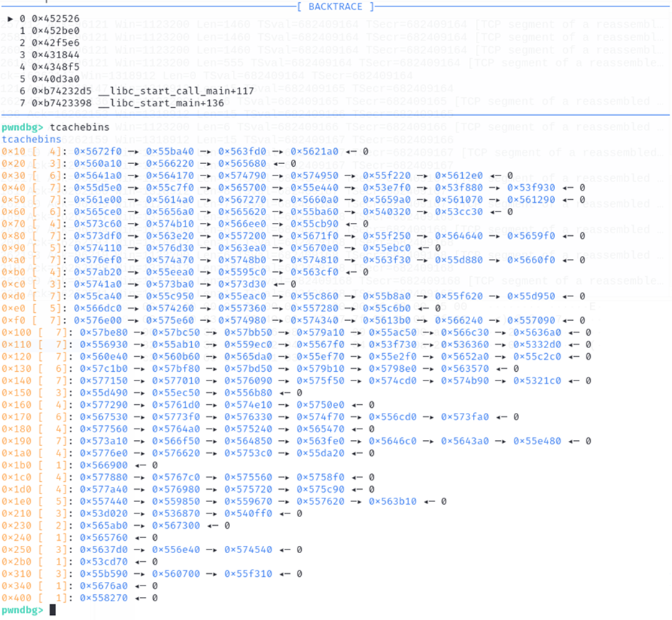Click address 0x577290 in 0x160 bin

click(103, 404)
